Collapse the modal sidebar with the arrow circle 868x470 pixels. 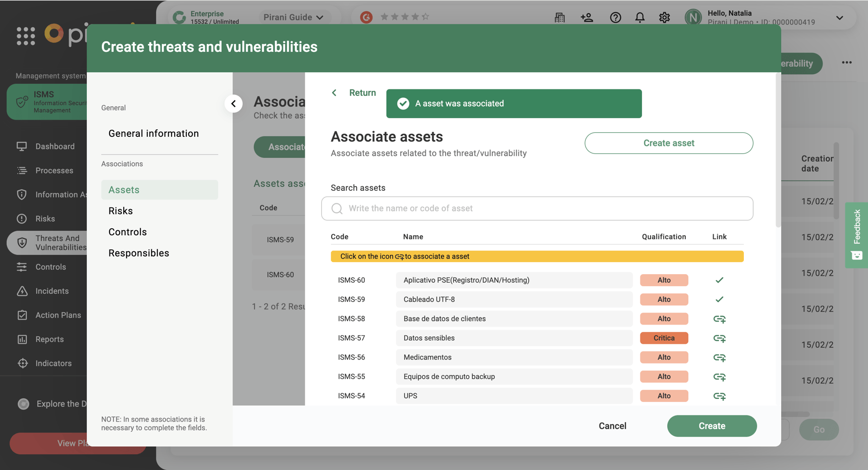(x=234, y=103)
